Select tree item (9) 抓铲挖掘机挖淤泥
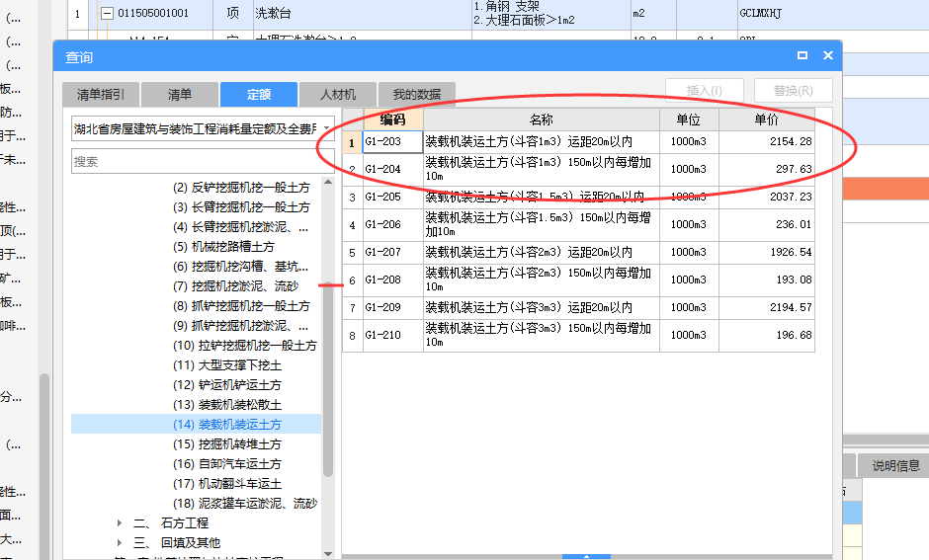This screenshot has width=929, height=560. point(240,326)
